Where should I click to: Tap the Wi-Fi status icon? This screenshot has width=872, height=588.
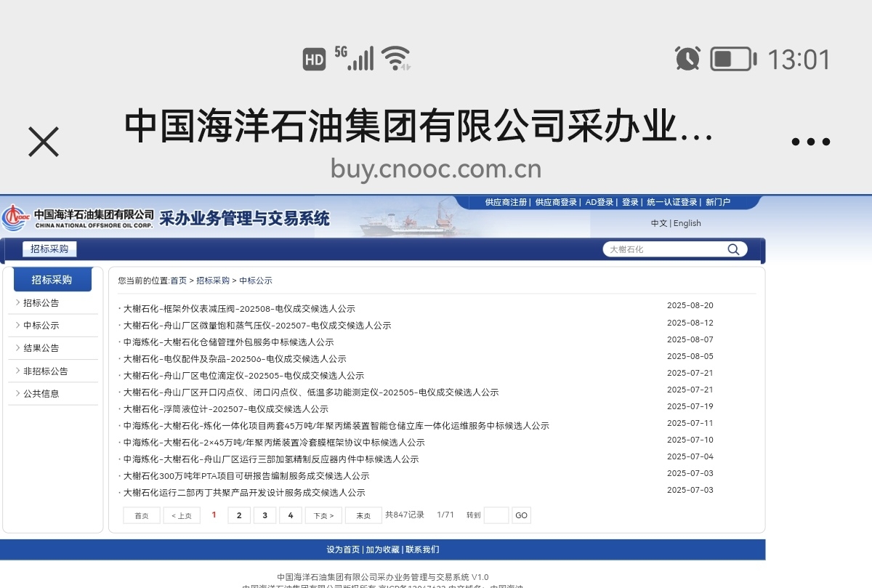(397, 58)
